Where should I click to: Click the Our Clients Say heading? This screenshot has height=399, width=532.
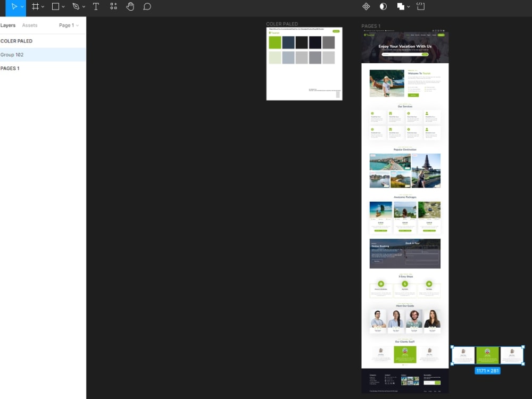tap(405, 342)
